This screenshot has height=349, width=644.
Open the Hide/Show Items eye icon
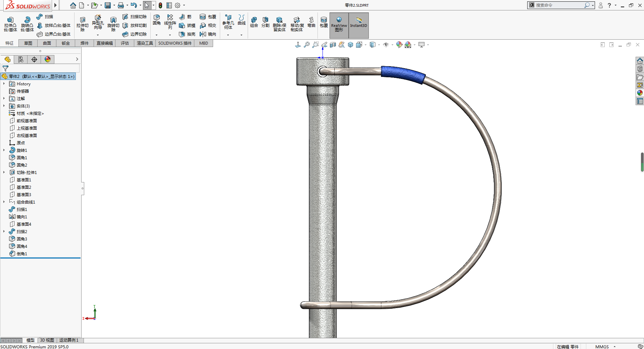(386, 45)
